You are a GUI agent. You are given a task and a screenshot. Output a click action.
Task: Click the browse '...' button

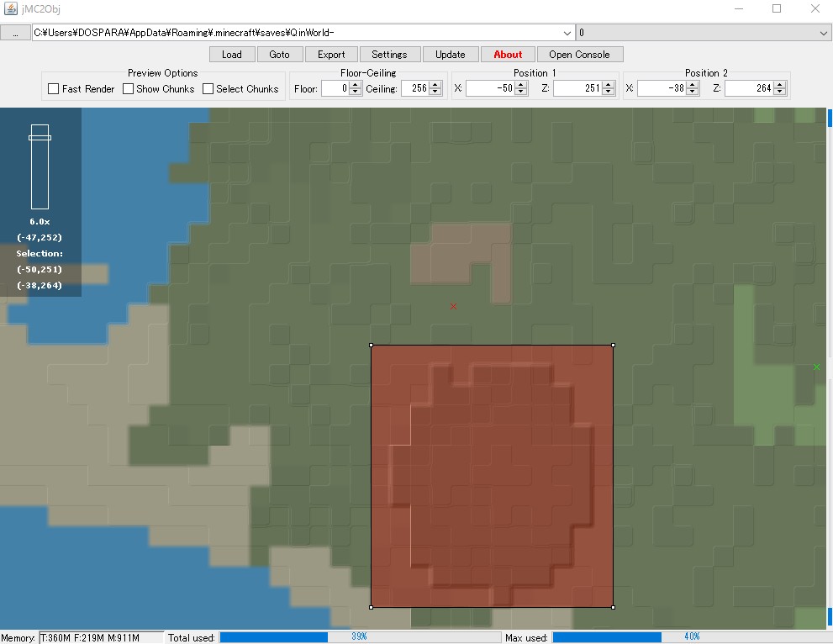tap(15, 33)
